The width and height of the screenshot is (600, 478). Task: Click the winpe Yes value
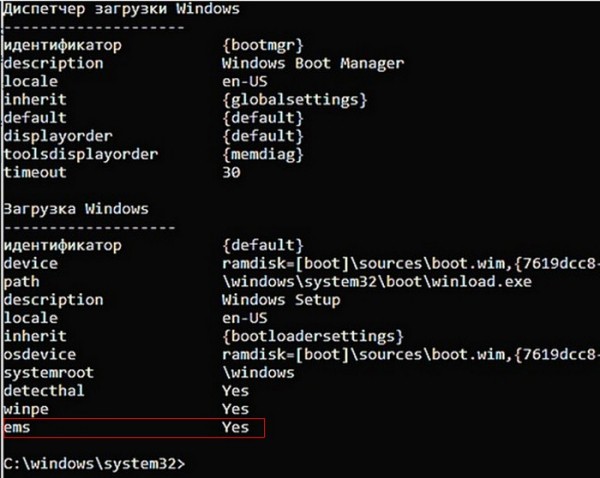click(x=235, y=409)
